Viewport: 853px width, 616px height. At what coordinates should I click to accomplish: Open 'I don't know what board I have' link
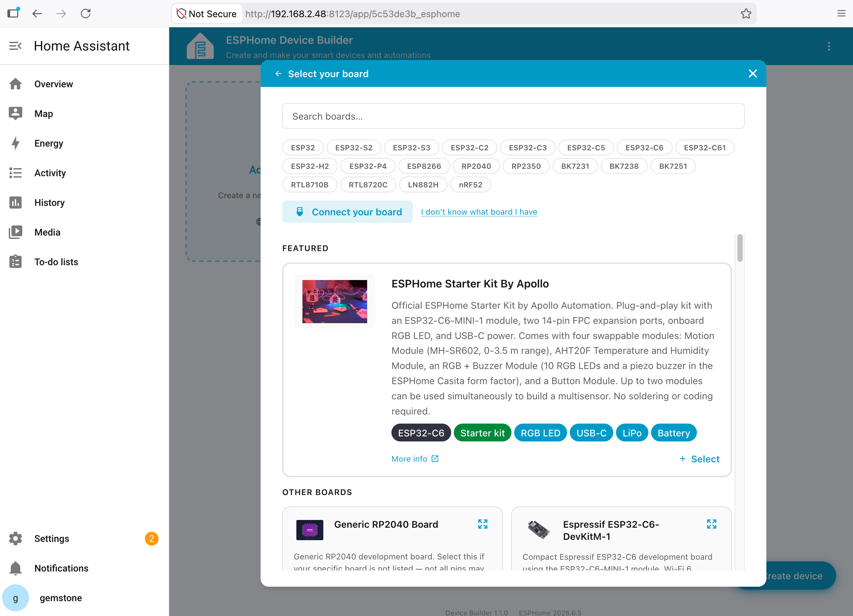tap(479, 212)
